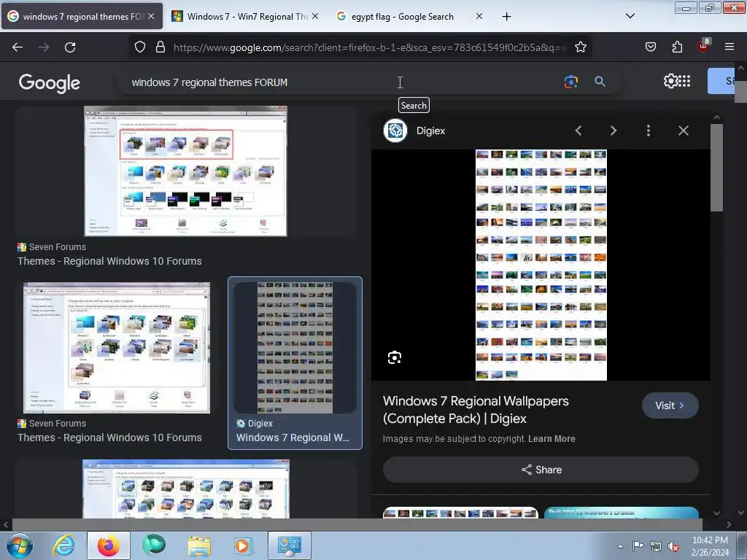Open Google quick settings gear
Image resolution: width=747 pixels, height=560 pixels.
(670, 81)
